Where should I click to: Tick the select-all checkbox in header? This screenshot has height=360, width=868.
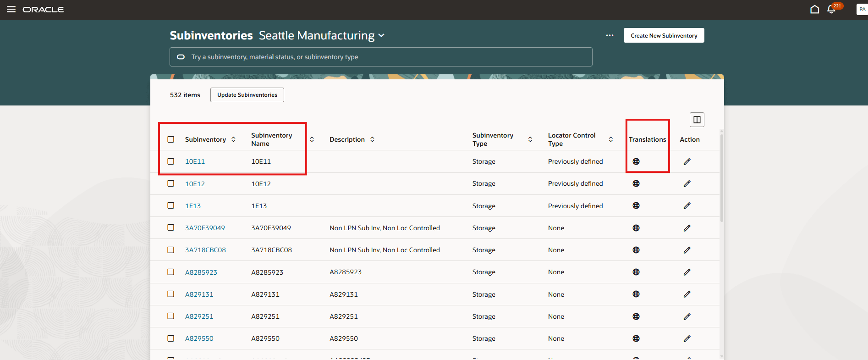point(171,139)
